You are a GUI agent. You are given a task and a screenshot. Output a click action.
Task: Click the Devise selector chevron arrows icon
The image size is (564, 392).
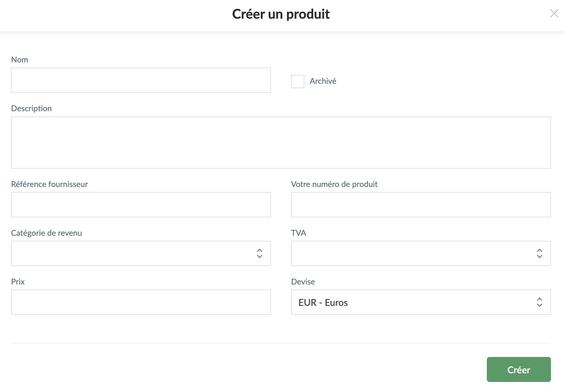coord(539,302)
